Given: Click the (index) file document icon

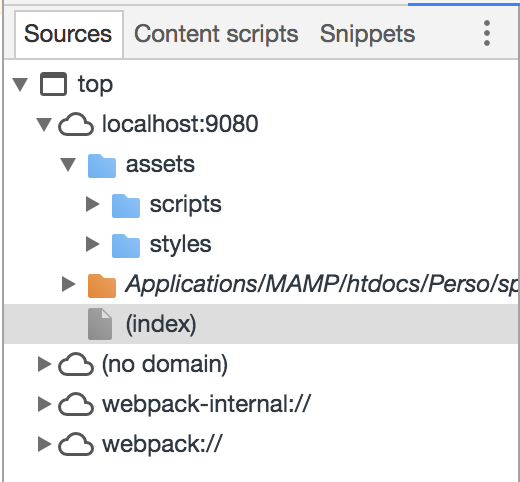Looking at the screenshot, I should click(x=100, y=324).
